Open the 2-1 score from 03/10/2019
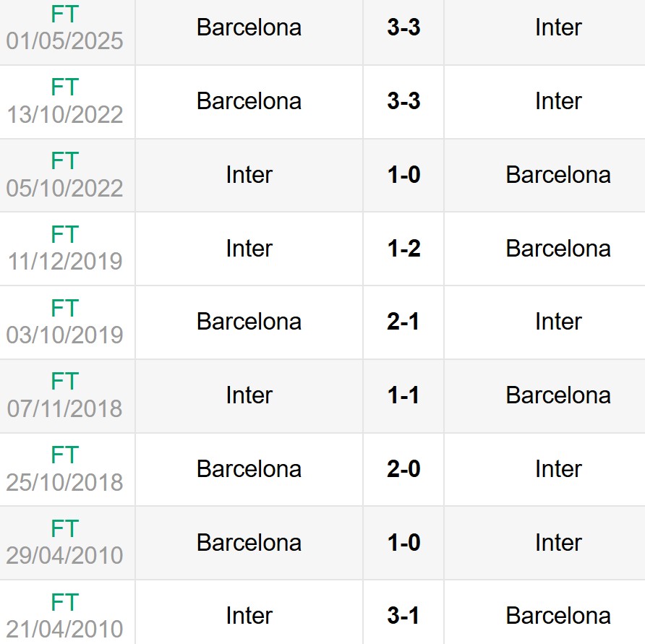The height and width of the screenshot is (644, 645). point(403,322)
